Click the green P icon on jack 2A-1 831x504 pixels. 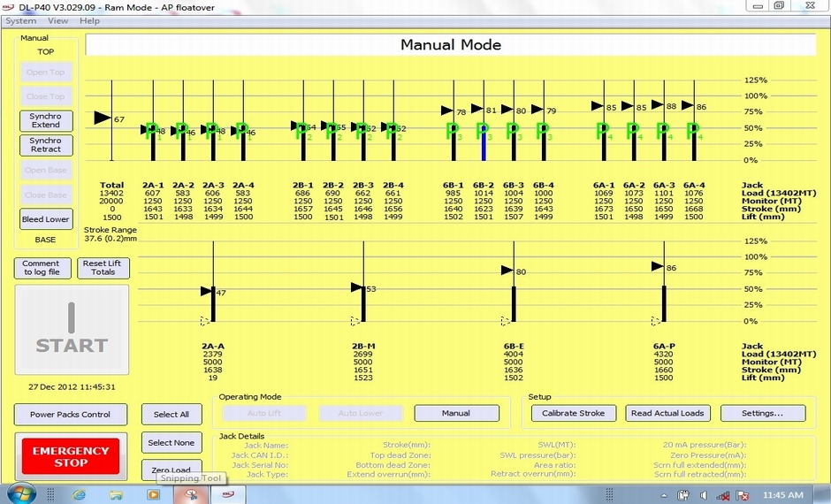149,131
